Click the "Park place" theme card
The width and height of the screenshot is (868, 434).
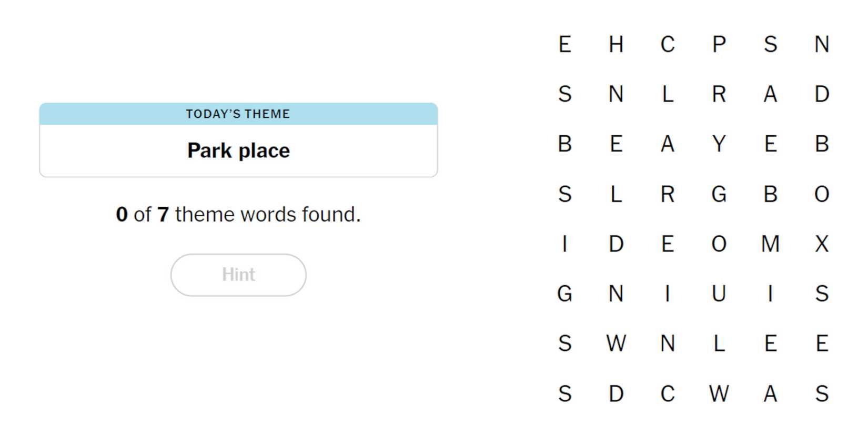238,140
